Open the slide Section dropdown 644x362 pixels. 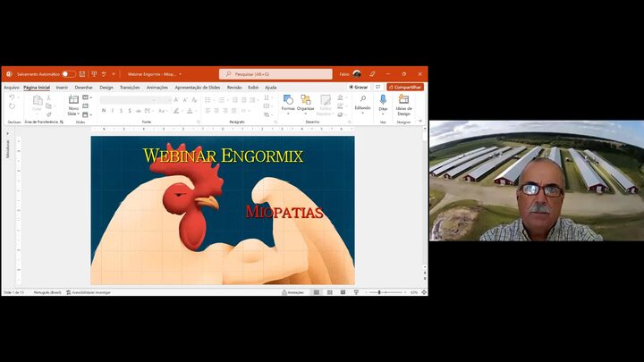pos(87,115)
